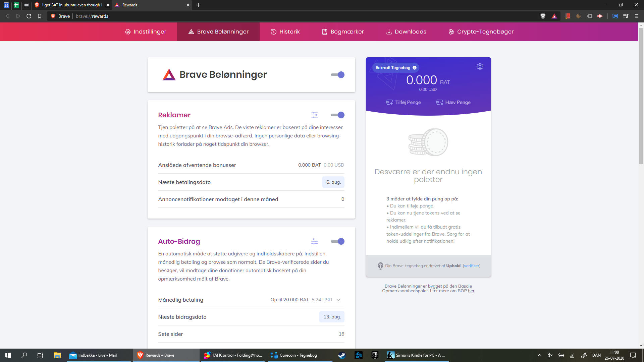Screen dimensions: 644x362
Task: Open the verificer link for Uphold
Action: coord(471,266)
